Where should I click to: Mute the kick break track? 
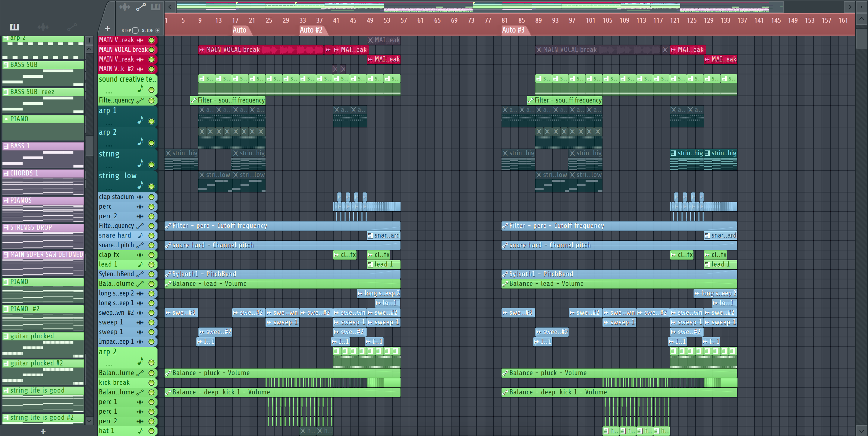(x=152, y=383)
